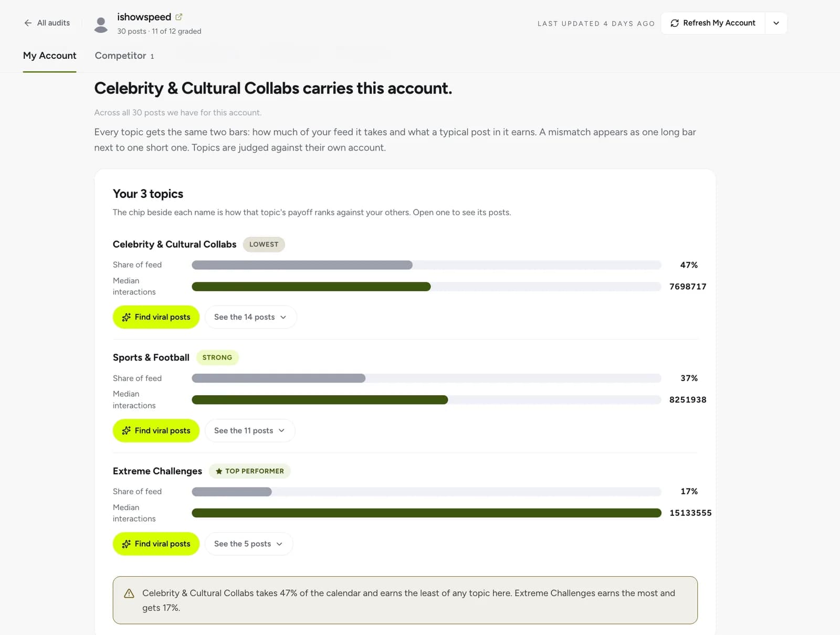Click the LOWEST chip beside Celebrity Collabs

point(264,245)
